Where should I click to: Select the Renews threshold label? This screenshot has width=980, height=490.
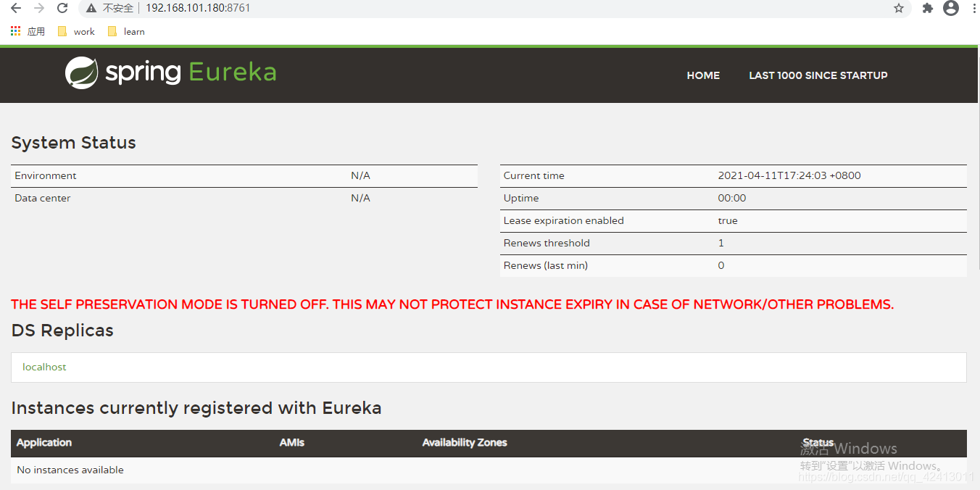[x=547, y=243]
